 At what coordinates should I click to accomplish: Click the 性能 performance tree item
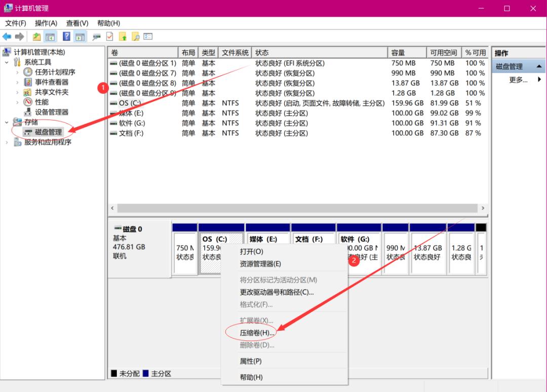42,102
